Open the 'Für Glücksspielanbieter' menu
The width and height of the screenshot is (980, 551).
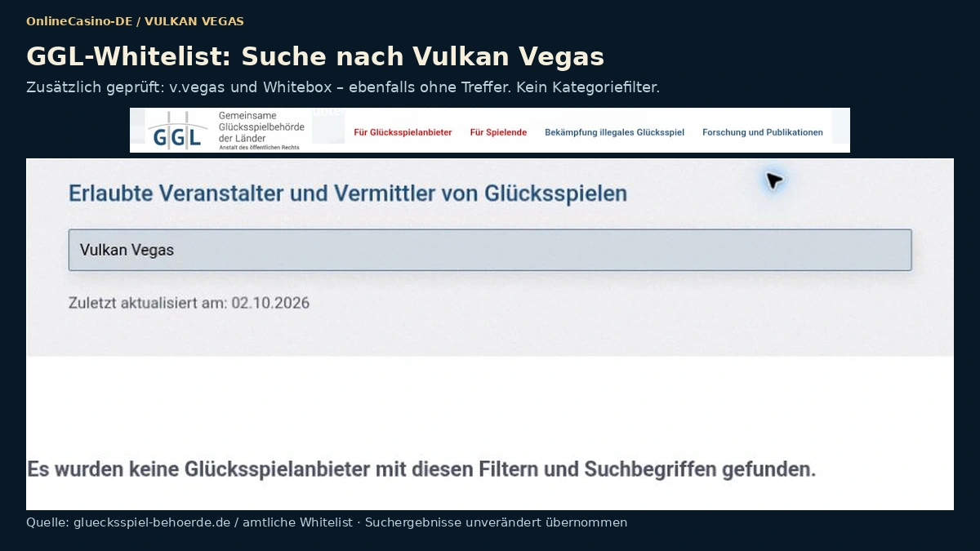(403, 132)
